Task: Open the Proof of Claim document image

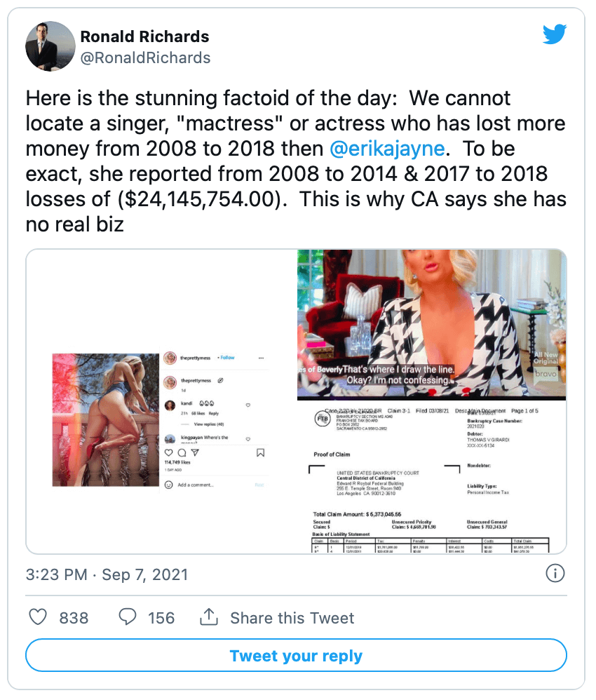Action: coord(432,478)
